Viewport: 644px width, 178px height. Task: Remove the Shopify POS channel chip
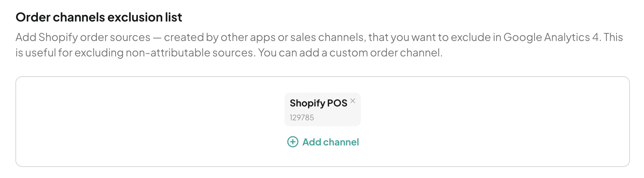click(x=353, y=101)
